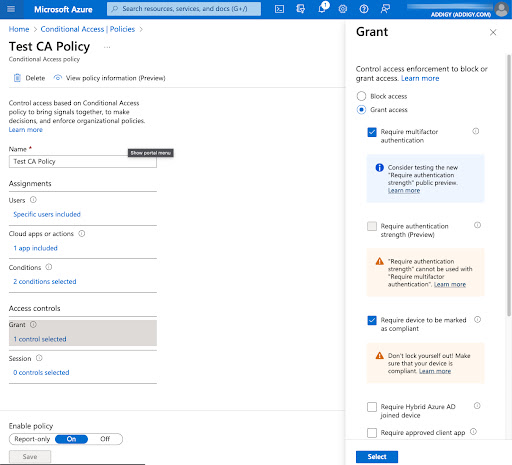512x465 pixels.
Task: Uncheck Require device to be marked as compliant
Action: pyautogui.click(x=372, y=320)
